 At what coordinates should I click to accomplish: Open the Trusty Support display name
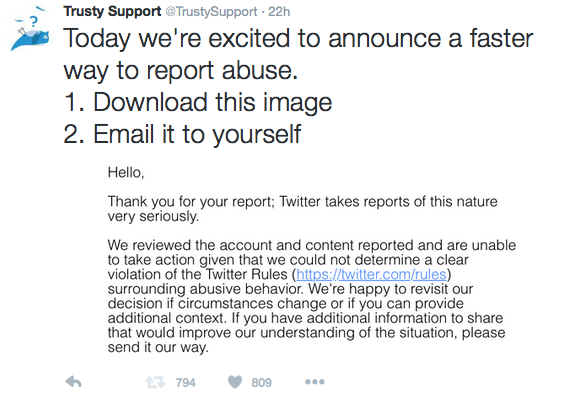point(112,11)
